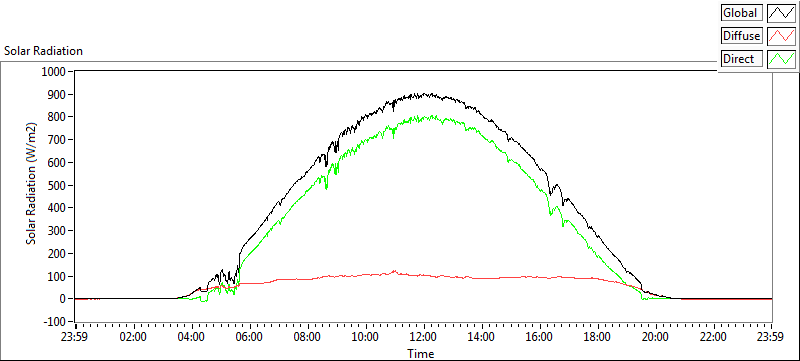Click the 18:00 time axis tick label
Screen dimensions: 800x361
pyautogui.click(x=597, y=337)
